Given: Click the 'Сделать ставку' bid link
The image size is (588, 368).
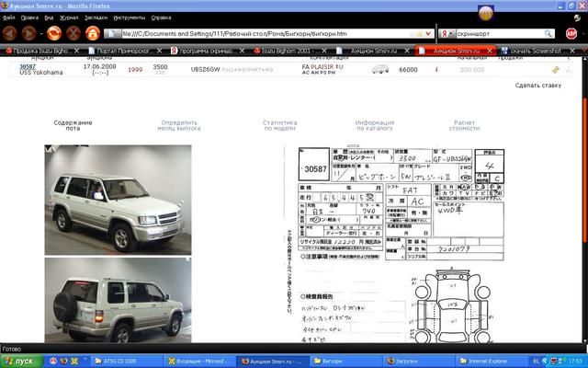Looking at the screenshot, I should click(x=538, y=86).
